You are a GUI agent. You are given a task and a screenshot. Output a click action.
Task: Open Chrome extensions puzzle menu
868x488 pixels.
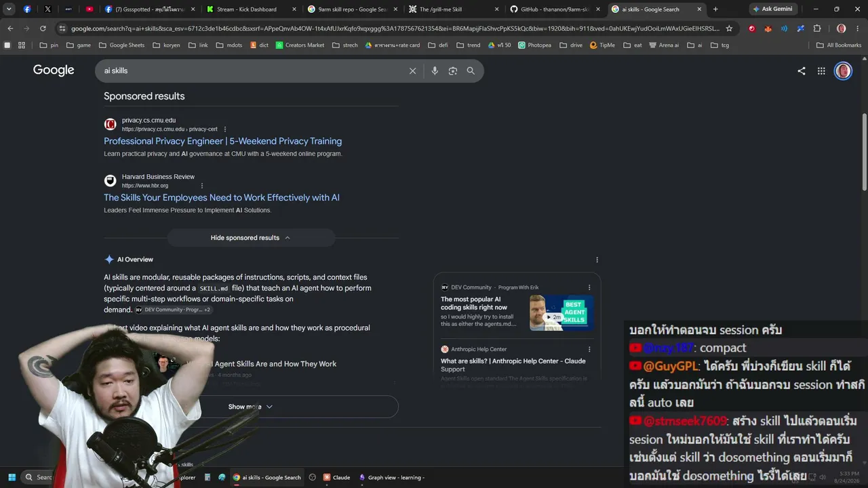(x=817, y=28)
